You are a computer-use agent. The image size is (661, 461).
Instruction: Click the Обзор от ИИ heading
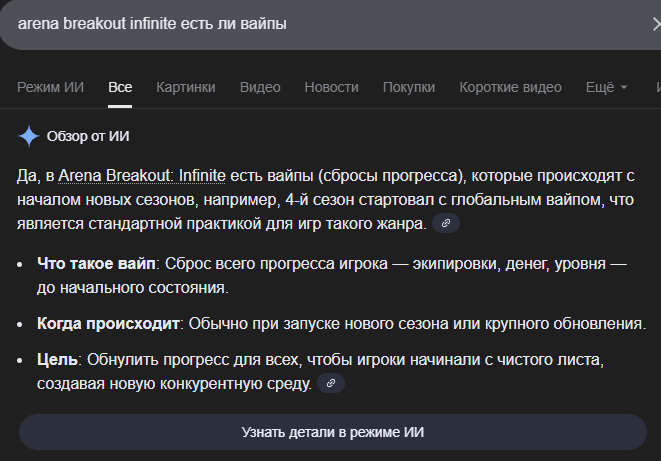point(88,137)
